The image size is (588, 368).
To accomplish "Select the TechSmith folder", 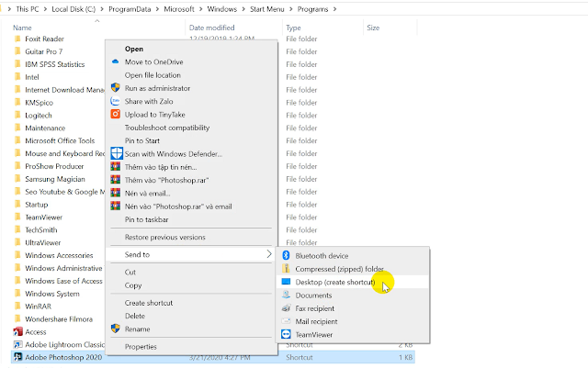I will click(x=41, y=229).
